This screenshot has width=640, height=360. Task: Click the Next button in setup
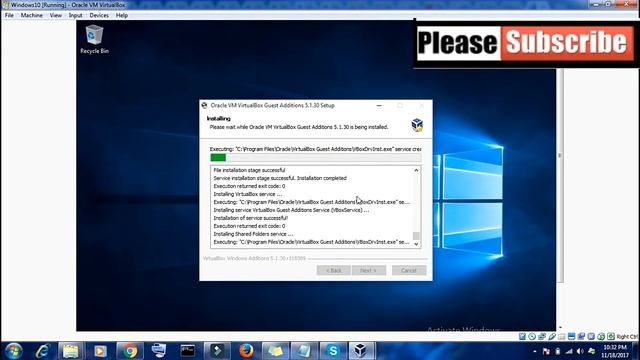click(x=369, y=270)
